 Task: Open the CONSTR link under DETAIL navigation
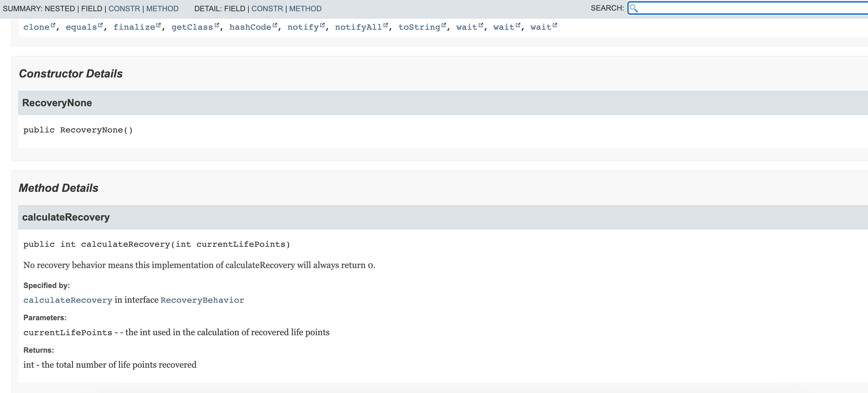click(267, 8)
